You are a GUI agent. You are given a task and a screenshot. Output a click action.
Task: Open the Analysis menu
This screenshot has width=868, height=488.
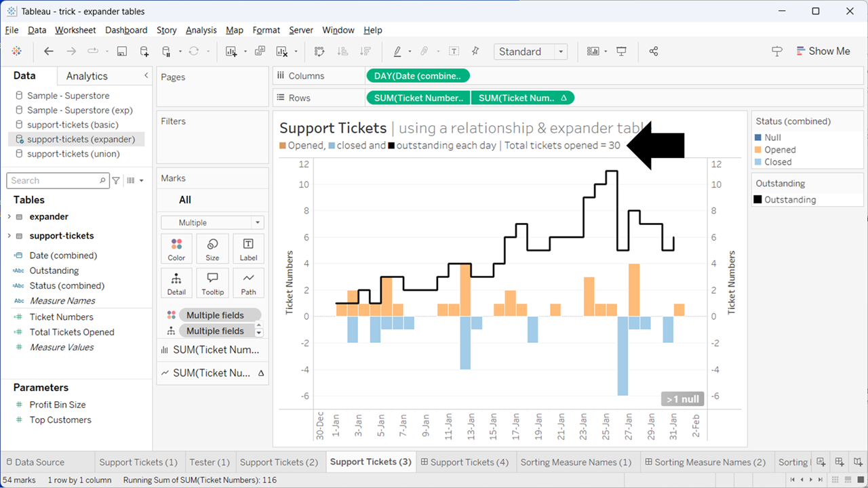(x=201, y=30)
